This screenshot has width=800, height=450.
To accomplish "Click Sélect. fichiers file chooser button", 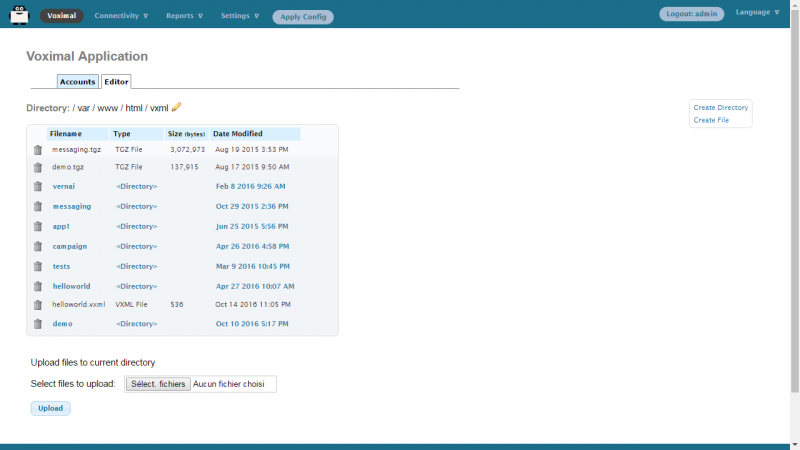I will (158, 384).
